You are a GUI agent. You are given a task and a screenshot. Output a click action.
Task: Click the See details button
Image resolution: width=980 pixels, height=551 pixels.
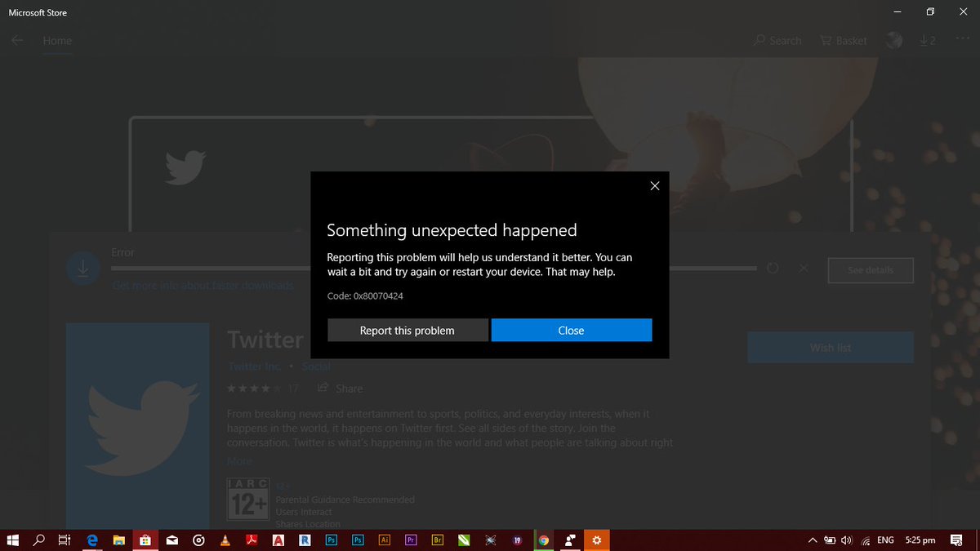tap(871, 270)
